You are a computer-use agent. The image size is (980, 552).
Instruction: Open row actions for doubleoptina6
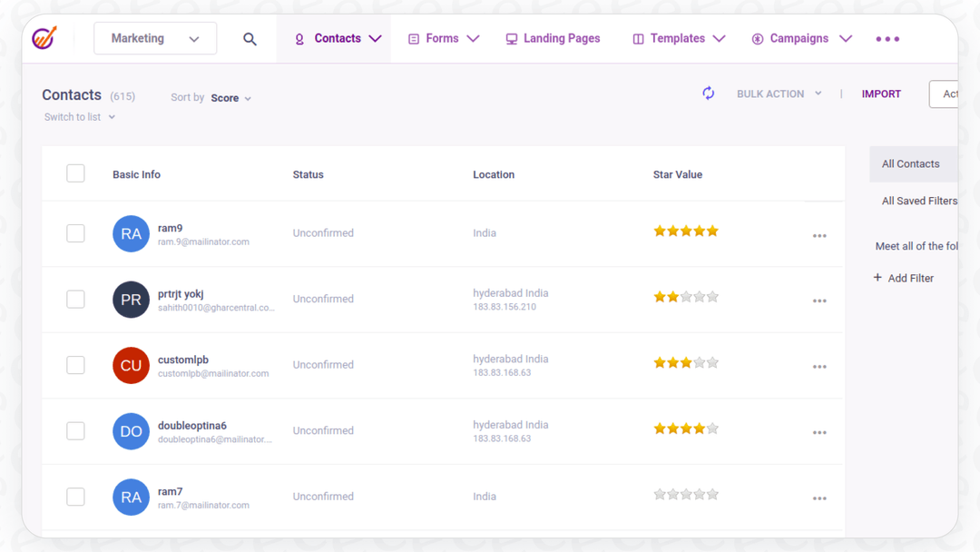click(819, 432)
